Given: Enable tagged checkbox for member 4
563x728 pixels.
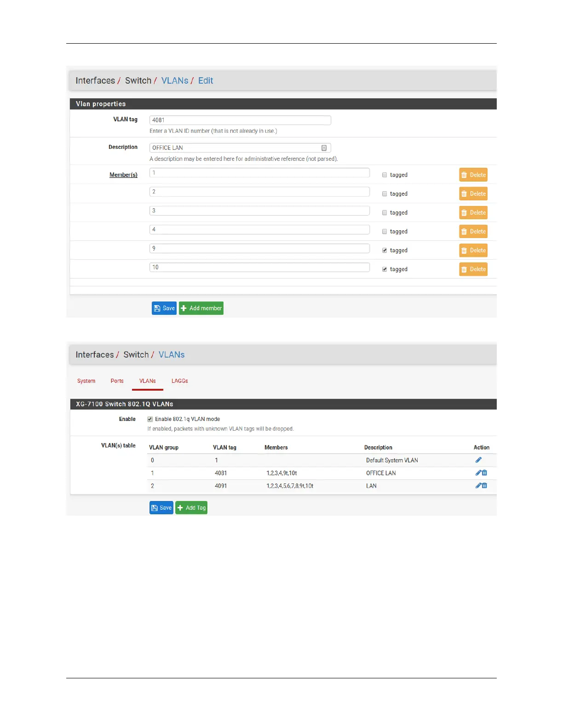Looking at the screenshot, I should [385, 232].
